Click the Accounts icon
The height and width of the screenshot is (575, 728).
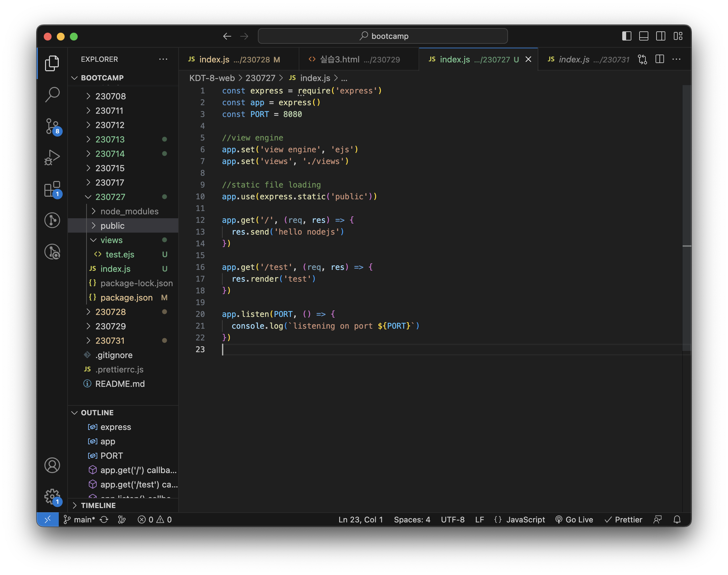click(x=52, y=465)
